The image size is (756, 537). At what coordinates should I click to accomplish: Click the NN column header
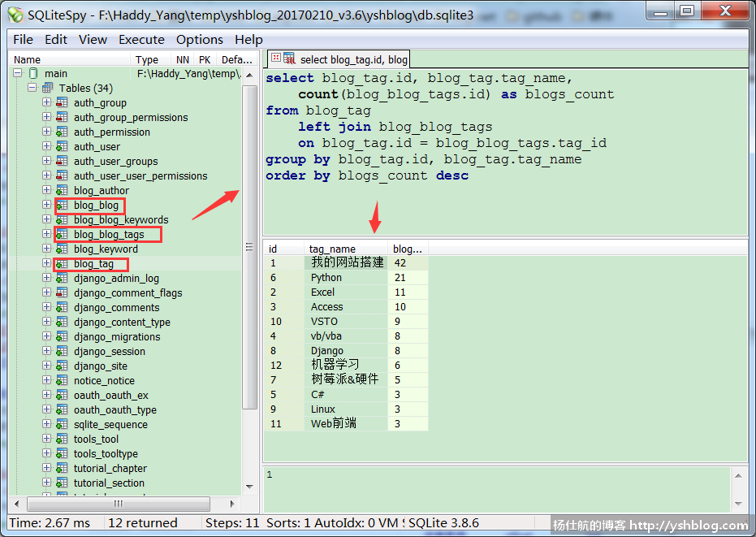point(182,59)
